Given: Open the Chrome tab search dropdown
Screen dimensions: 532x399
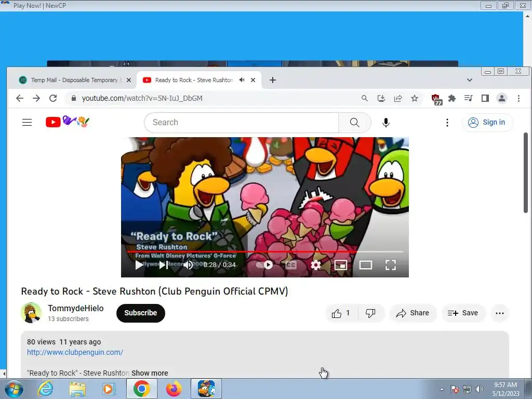Looking at the screenshot, I should [470, 80].
